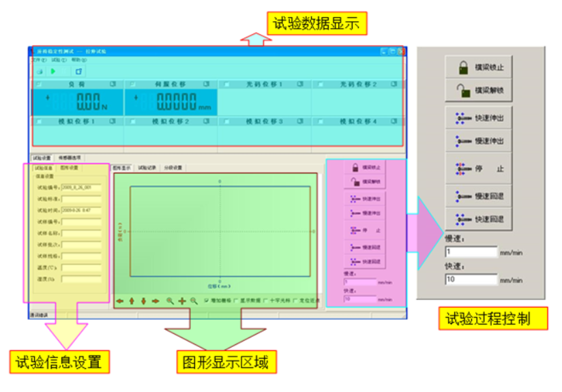Expand the 光码位移2 channel display panel
This screenshot has width=562, height=392.
pyautogui.click(x=394, y=84)
